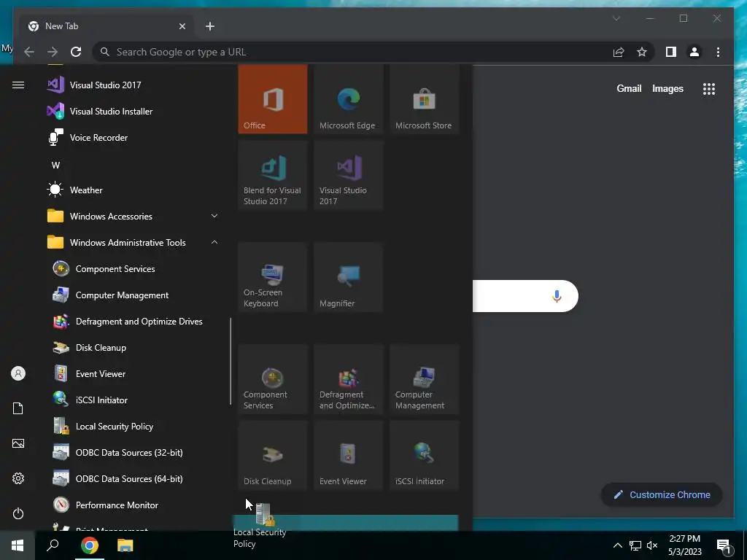The image size is (747, 560).
Task: Open File Explorer from taskbar
Action: (x=125, y=545)
